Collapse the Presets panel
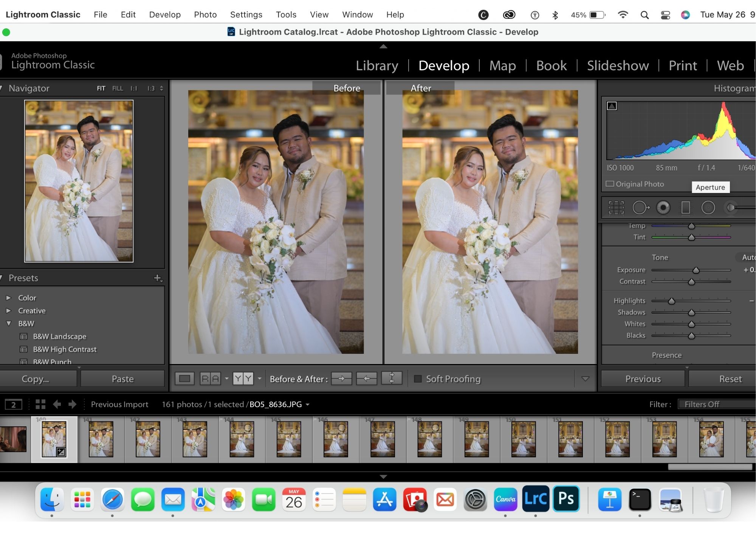 point(2,278)
